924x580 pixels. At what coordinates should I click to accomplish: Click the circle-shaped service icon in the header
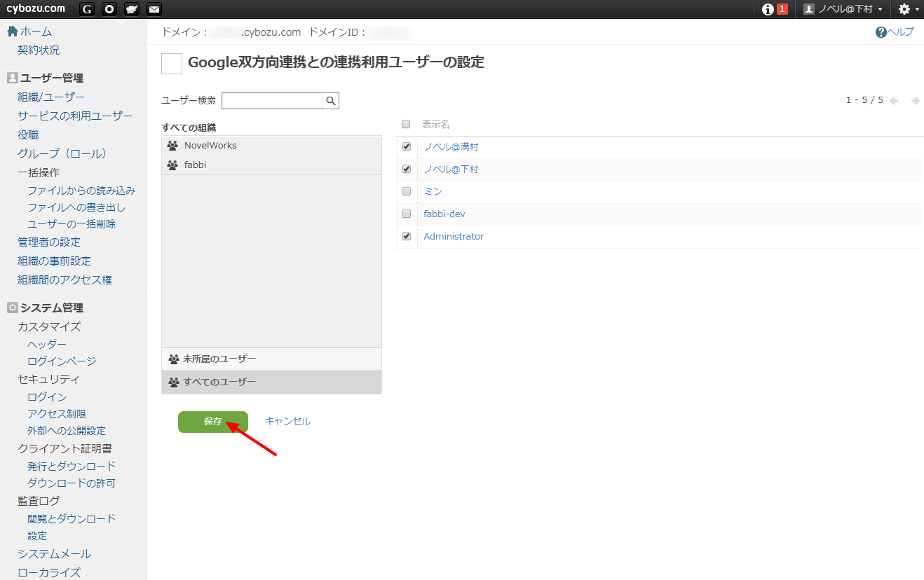pyautogui.click(x=109, y=9)
